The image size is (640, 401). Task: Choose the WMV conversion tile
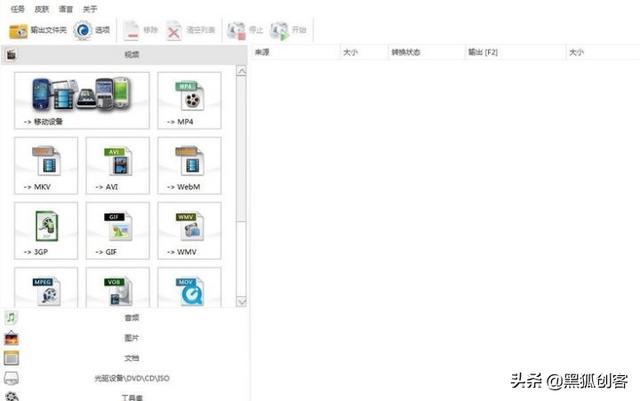point(189,231)
